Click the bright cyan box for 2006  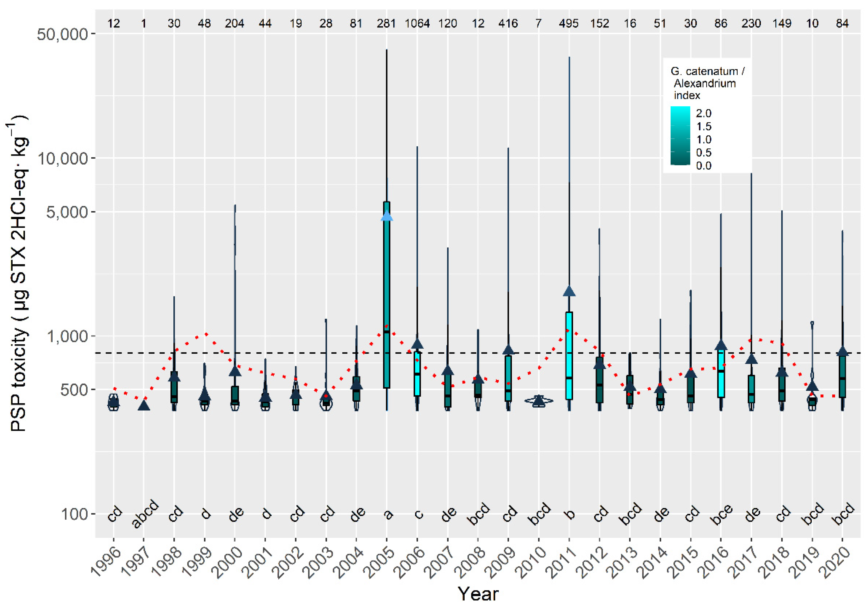(417, 374)
